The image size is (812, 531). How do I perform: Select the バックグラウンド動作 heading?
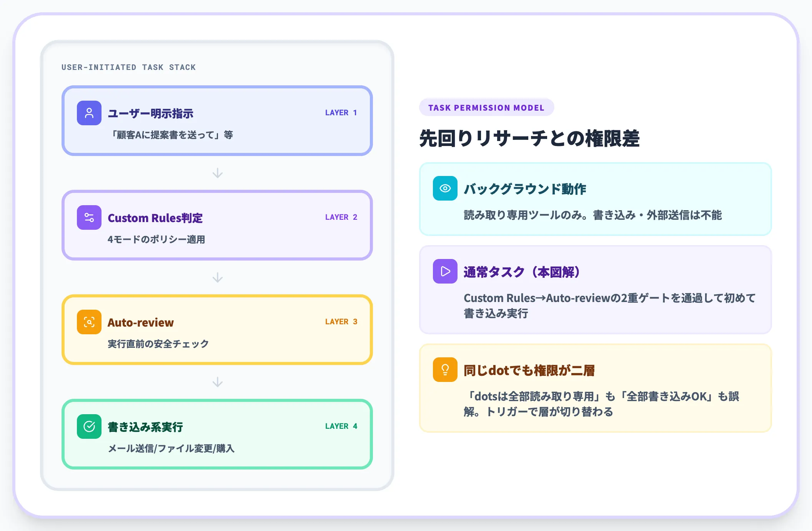pyautogui.click(x=525, y=189)
